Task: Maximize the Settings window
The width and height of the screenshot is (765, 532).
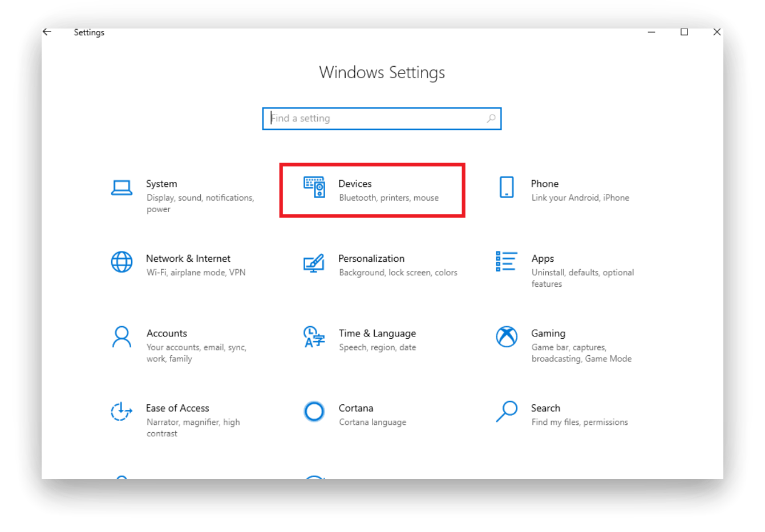Action: [684, 32]
